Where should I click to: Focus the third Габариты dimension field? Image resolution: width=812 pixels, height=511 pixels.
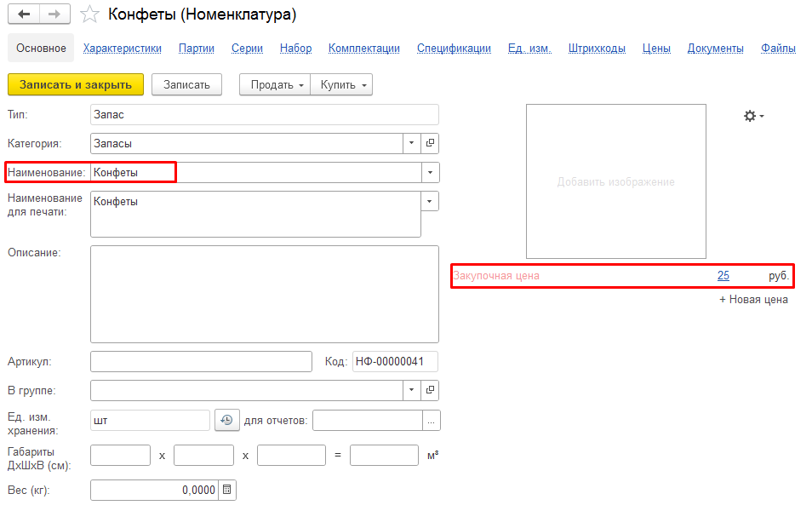[x=292, y=455]
